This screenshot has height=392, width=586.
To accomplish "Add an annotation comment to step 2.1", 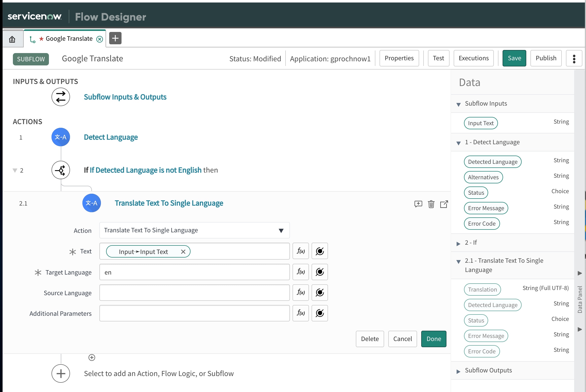I will click(x=418, y=204).
